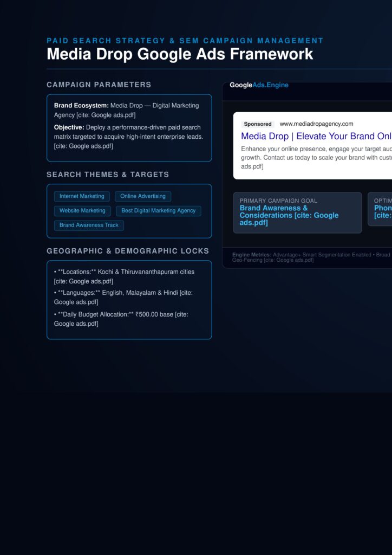Screen dimensions: 392x555
Task: Click the Campaign Parameters heading
Action: point(99,85)
